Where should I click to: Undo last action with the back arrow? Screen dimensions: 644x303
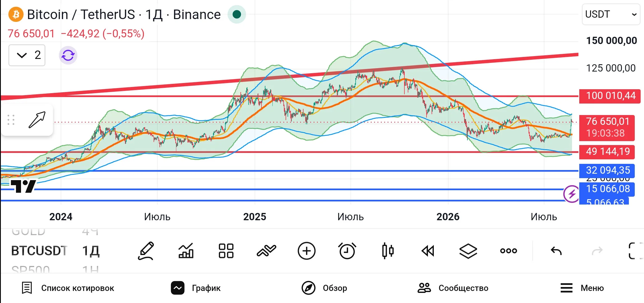(x=556, y=251)
